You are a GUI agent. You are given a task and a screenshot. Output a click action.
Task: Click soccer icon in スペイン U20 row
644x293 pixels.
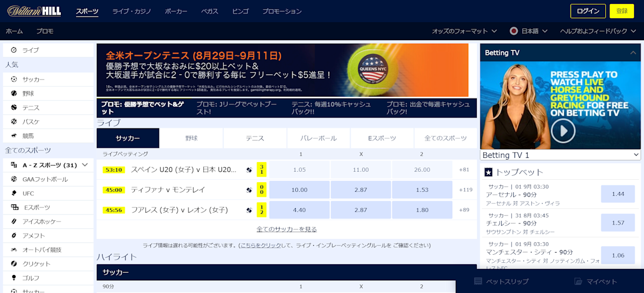click(x=249, y=170)
